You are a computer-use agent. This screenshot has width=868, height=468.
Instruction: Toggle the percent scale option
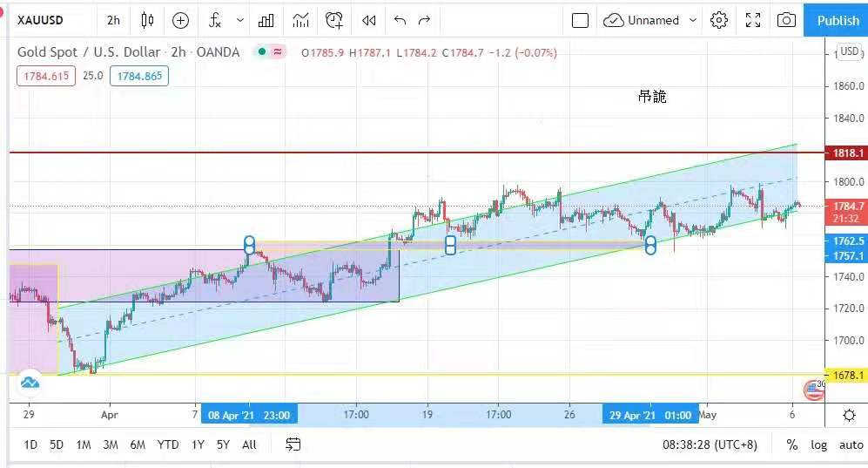[791, 444]
